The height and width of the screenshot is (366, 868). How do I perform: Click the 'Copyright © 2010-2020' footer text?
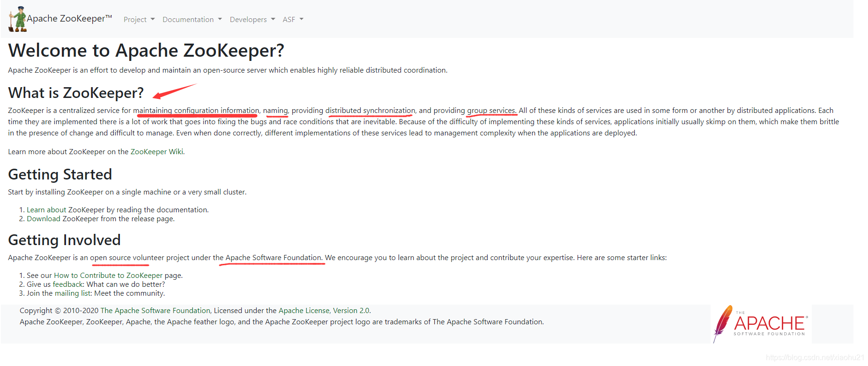(59, 311)
